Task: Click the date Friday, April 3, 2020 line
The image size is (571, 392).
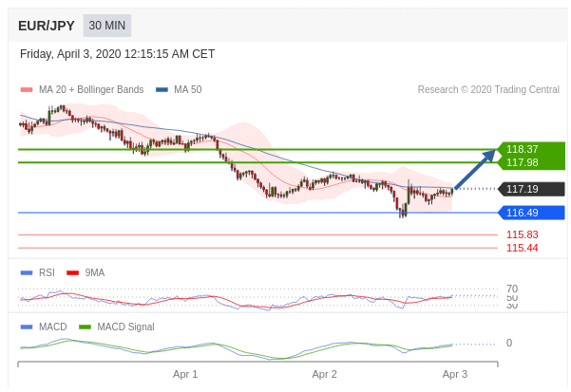Action: pyautogui.click(x=117, y=54)
